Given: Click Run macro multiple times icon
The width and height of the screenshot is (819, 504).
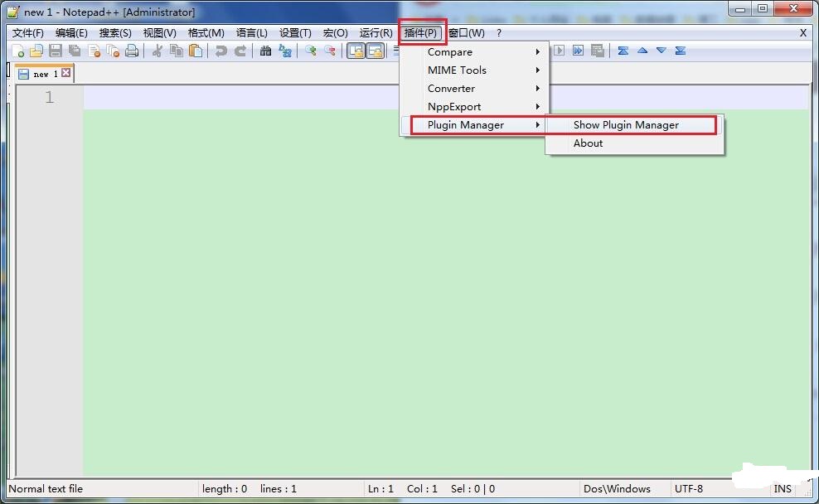Looking at the screenshot, I should pos(579,51).
